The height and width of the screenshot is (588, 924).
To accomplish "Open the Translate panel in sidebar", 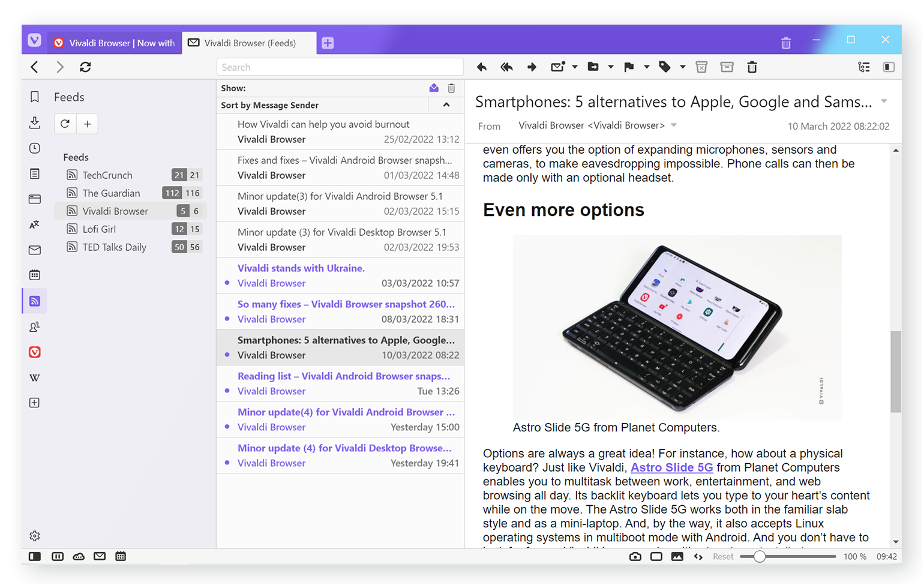I will [x=35, y=224].
